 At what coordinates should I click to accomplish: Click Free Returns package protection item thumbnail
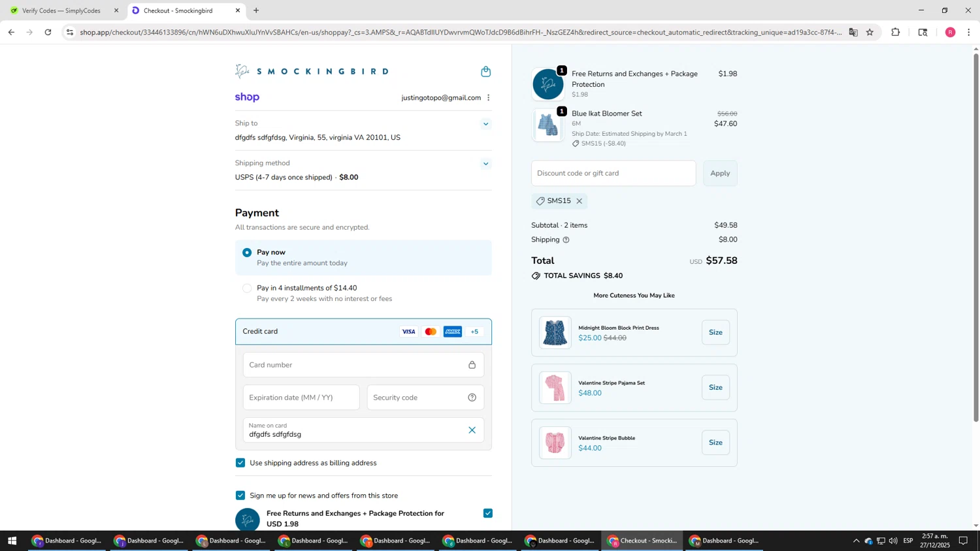547,84
